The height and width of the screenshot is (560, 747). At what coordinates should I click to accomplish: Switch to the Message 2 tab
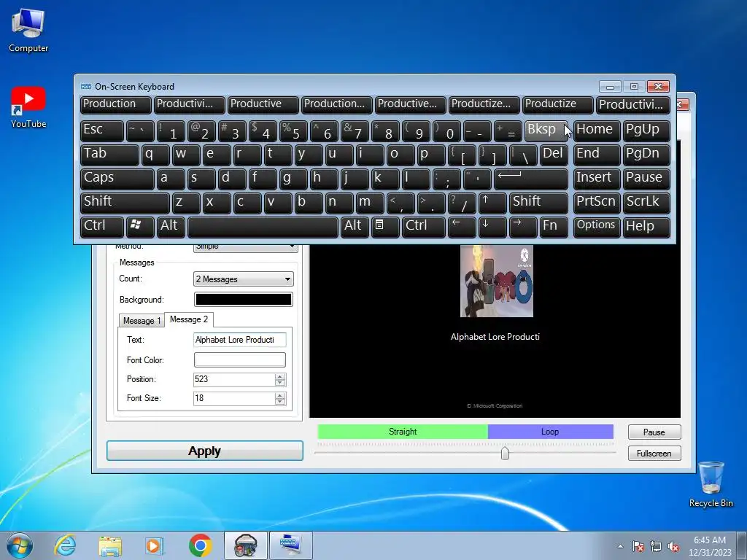tap(189, 319)
